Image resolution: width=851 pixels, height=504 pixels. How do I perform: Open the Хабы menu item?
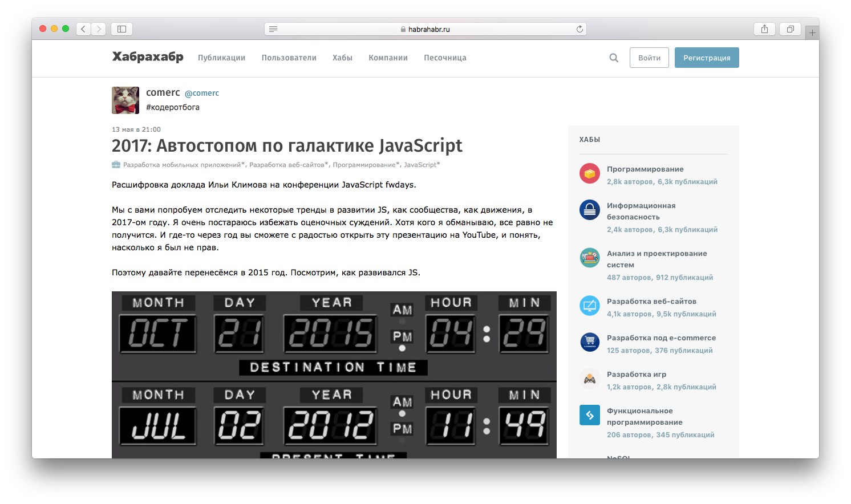coord(342,58)
